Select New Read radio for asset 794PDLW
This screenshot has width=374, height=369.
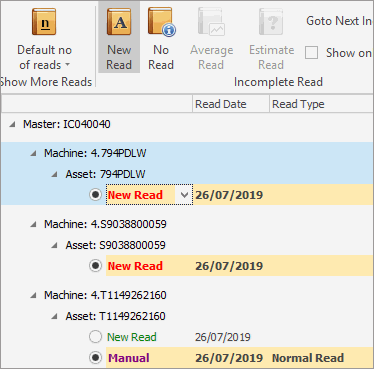point(95,195)
